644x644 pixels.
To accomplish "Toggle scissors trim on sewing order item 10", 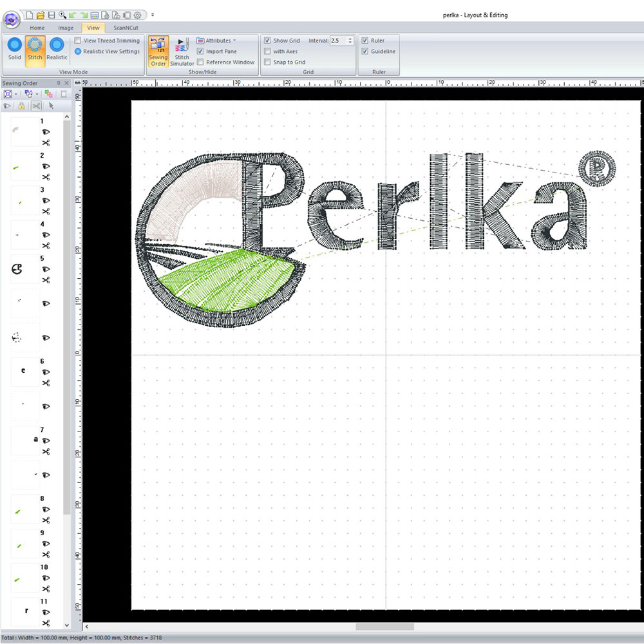I will pos(46,589).
